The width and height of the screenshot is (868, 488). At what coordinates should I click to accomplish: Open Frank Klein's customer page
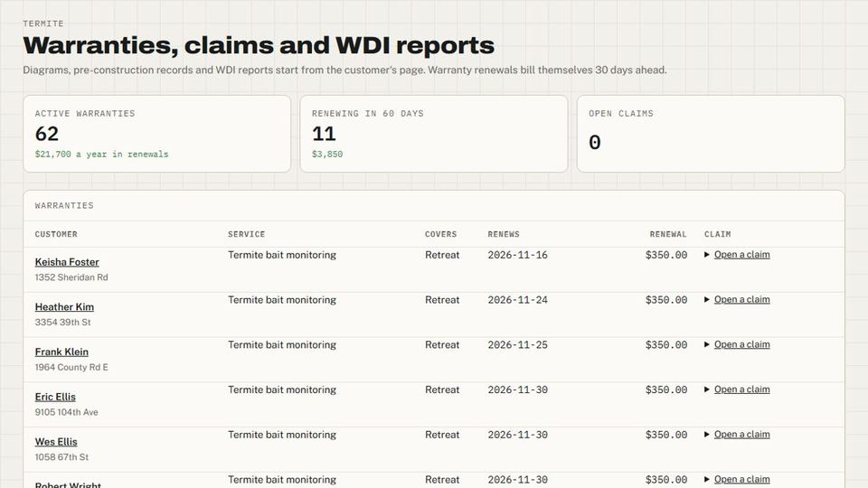point(61,352)
